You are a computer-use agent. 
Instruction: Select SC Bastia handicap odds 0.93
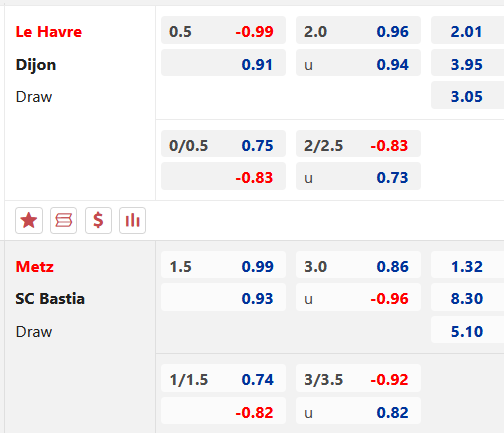click(x=223, y=297)
